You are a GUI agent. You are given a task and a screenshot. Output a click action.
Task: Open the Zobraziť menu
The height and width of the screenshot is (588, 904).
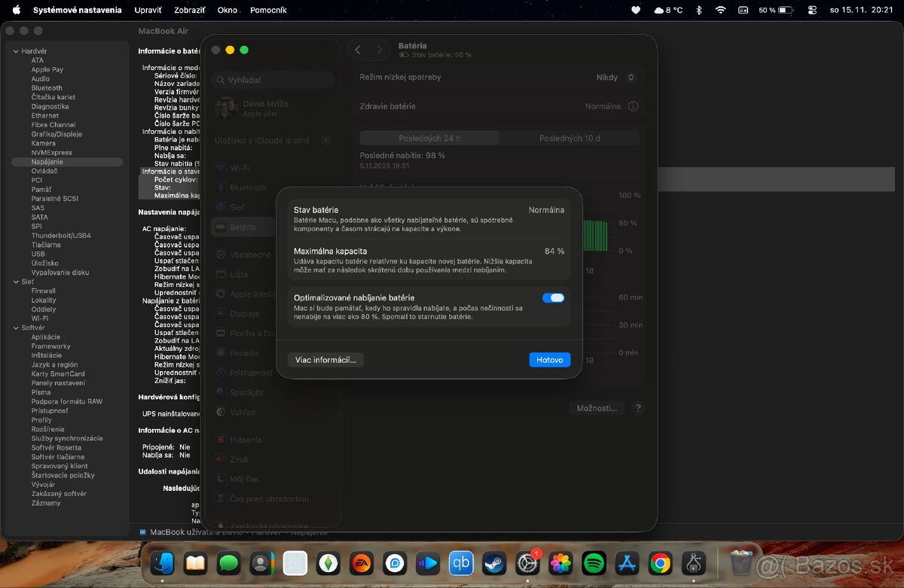[190, 10]
